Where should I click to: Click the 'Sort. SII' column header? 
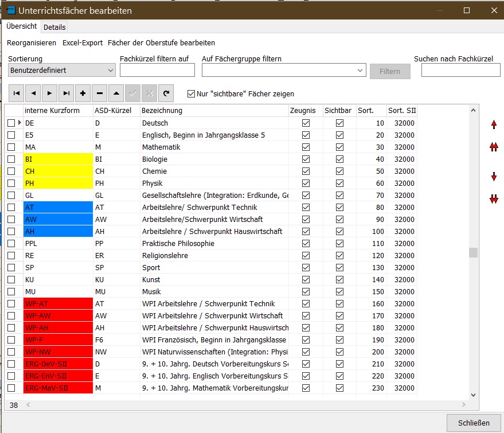402,111
